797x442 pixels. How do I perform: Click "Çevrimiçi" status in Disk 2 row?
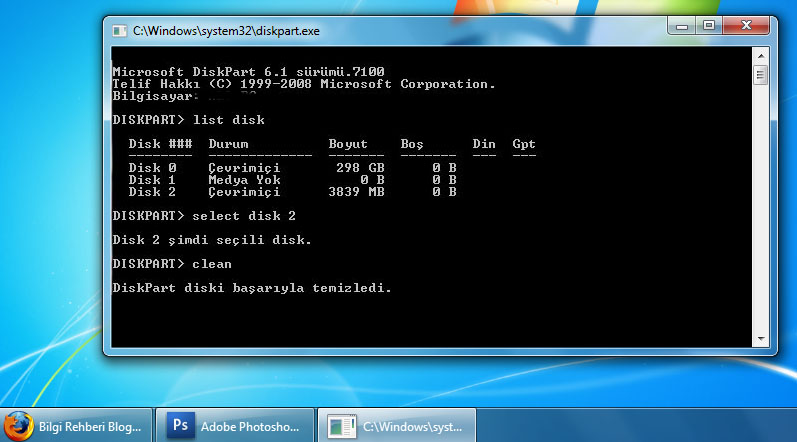tap(244, 193)
